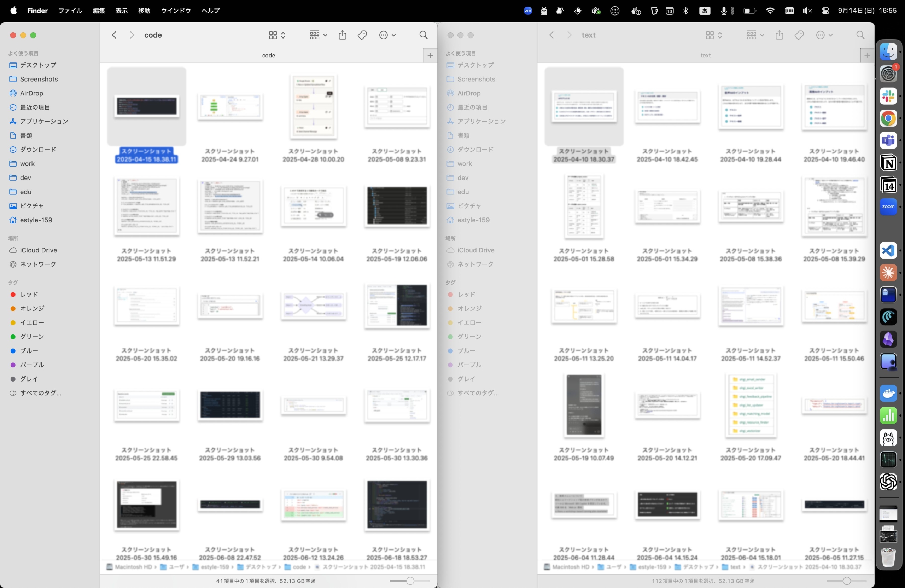Toggle muted sound icon in menu bar
The height and width of the screenshot is (588, 905).
tap(807, 11)
